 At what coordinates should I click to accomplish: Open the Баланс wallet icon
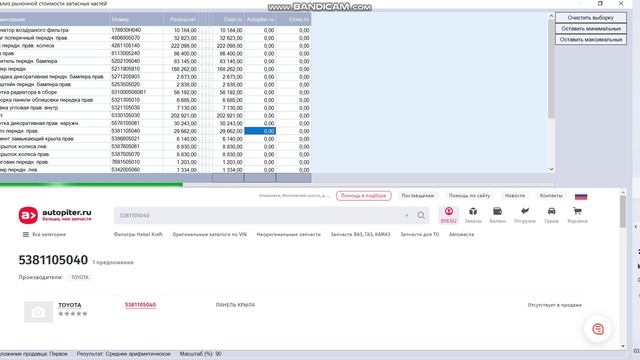pos(498,215)
